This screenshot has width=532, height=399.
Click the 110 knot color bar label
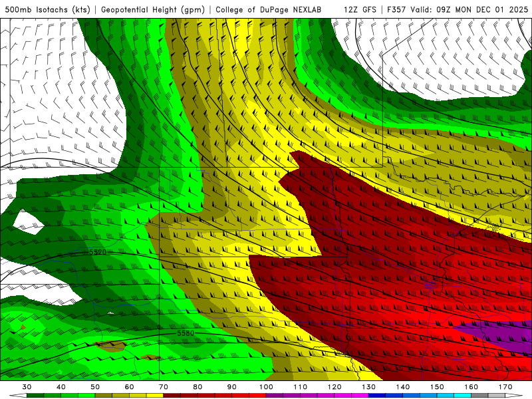tap(301, 387)
